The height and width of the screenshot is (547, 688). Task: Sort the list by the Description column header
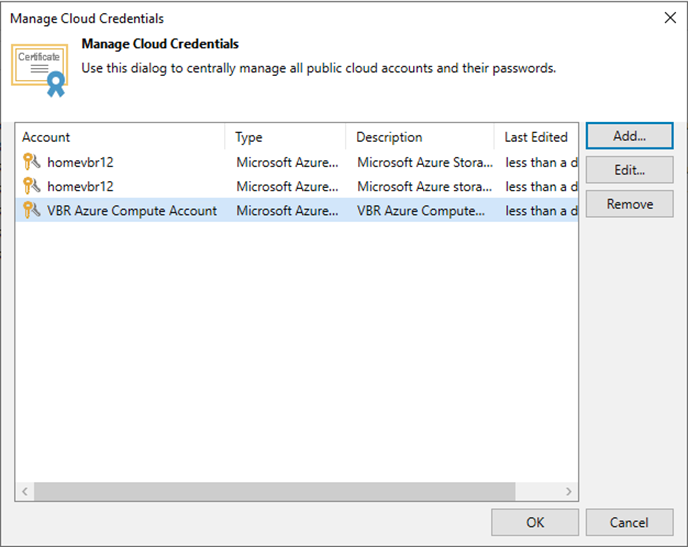[420, 137]
